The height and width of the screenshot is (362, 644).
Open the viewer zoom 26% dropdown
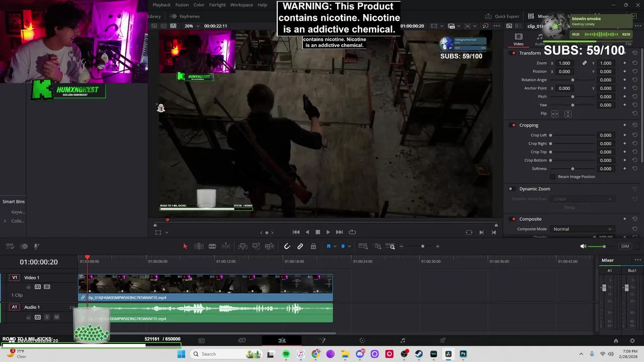coord(192,26)
